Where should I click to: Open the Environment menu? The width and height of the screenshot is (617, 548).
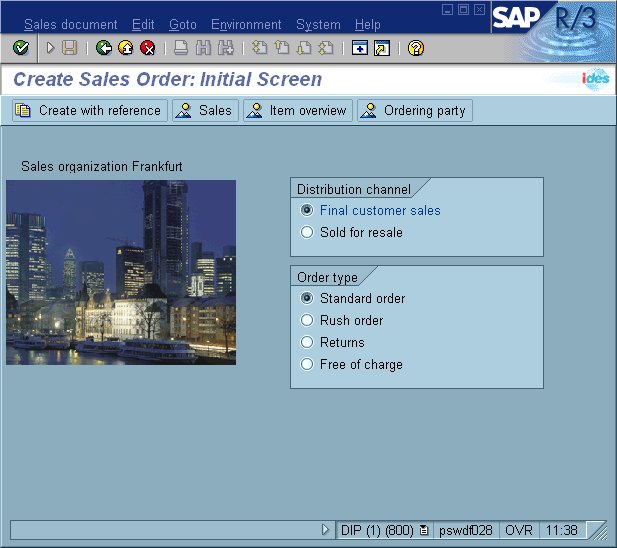click(246, 25)
